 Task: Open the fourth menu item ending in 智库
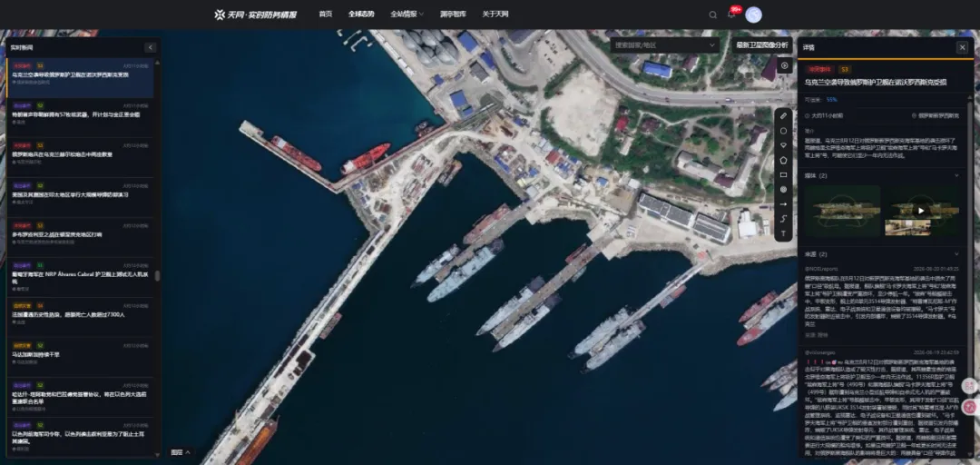[x=453, y=15]
